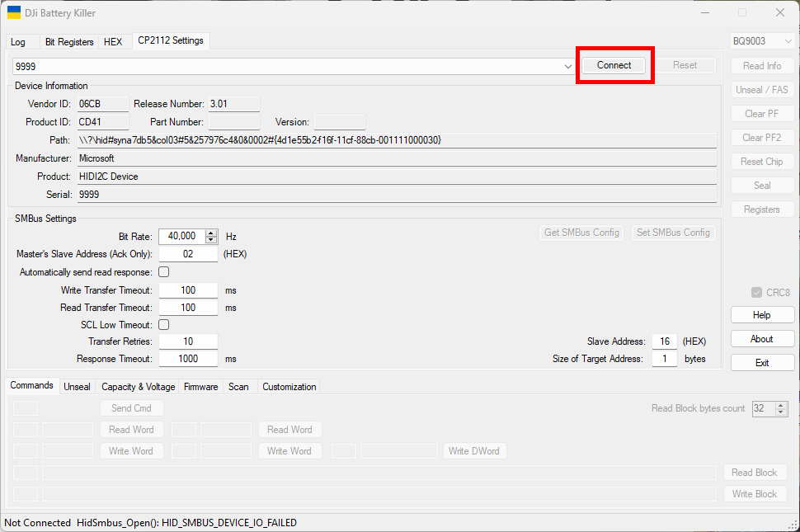Open the About dialog
The width and height of the screenshot is (800, 532).
click(762, 338)
